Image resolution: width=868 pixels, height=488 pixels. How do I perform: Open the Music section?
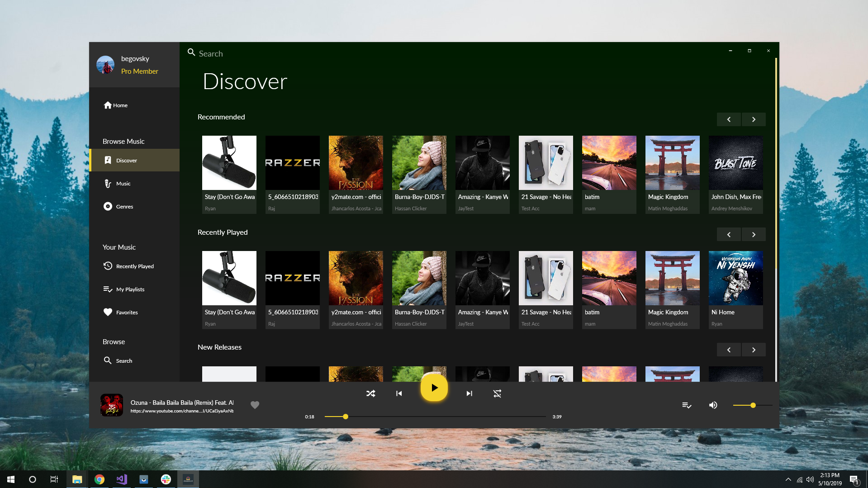click(x=123, y=183)
